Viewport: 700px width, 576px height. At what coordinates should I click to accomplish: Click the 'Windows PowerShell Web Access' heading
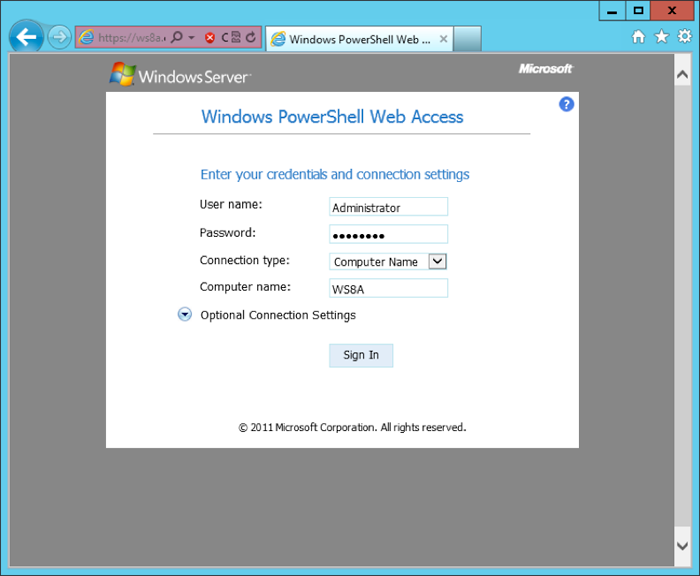332,117
